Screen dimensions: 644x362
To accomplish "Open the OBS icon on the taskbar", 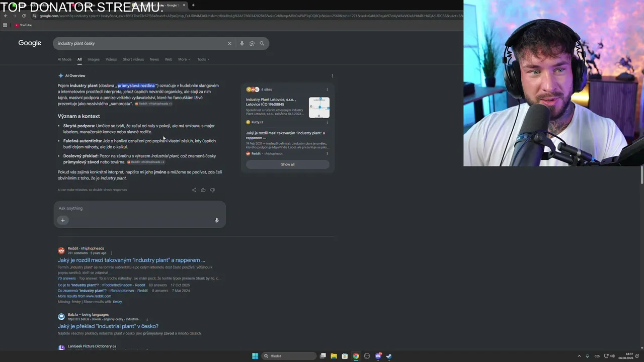I will (x=367, y=356).
